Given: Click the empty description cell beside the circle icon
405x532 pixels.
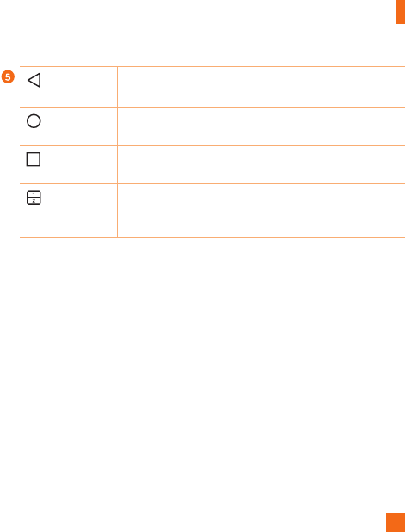Looking at the screenshot, I should tap(261, 126).
